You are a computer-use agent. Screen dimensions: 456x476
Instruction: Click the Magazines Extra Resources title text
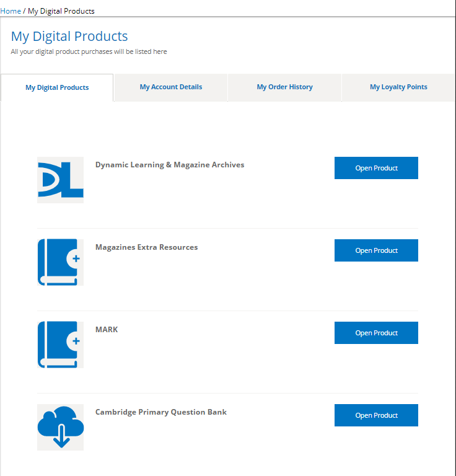coord(146,247)
